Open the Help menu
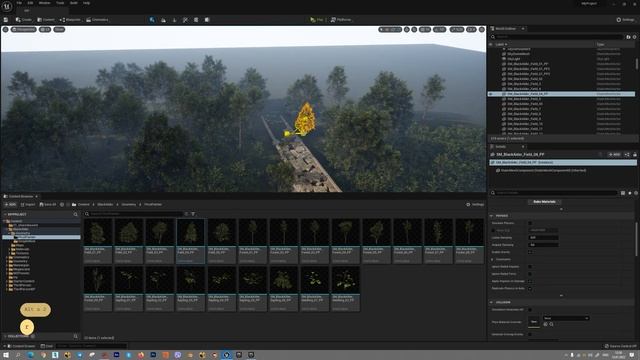This screenshot has width=640, height=360. click(x=87, y=3)
